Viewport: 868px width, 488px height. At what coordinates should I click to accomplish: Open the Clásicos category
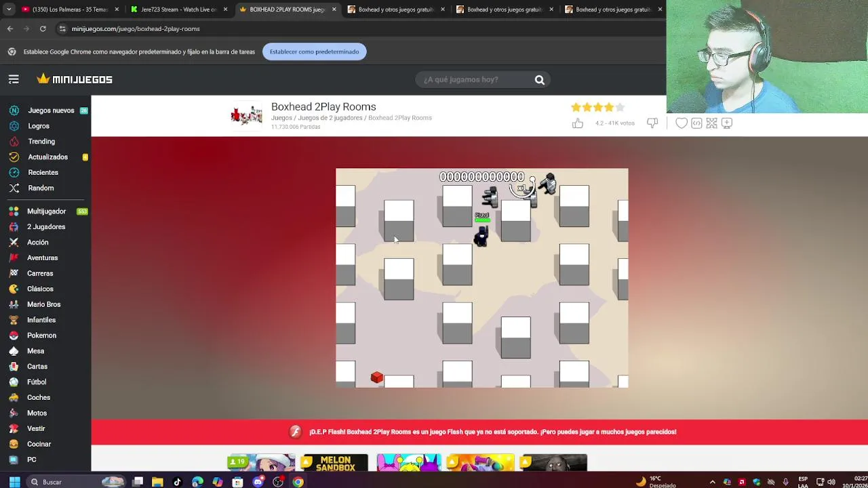coord(40,289)
